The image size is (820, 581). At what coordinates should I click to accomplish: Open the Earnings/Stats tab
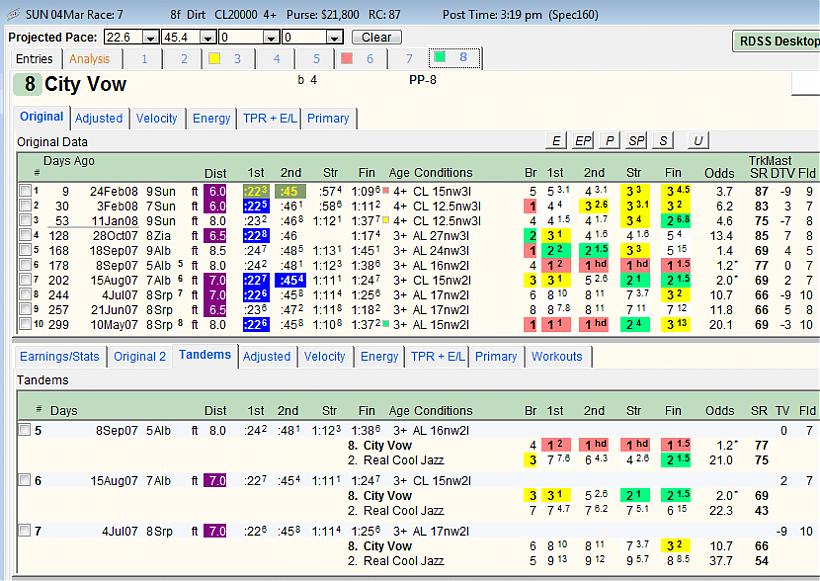(59, 357)
